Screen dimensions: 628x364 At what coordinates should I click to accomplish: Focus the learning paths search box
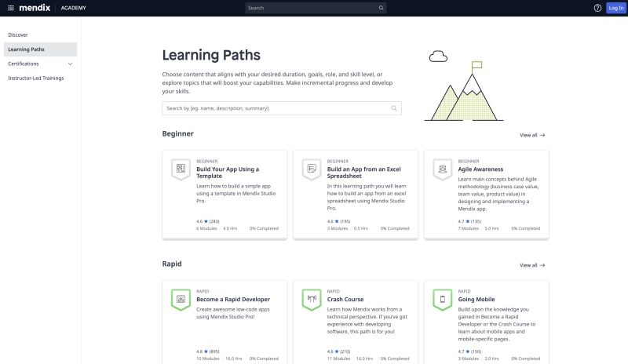pyautogui.click(x=282, y=108)
